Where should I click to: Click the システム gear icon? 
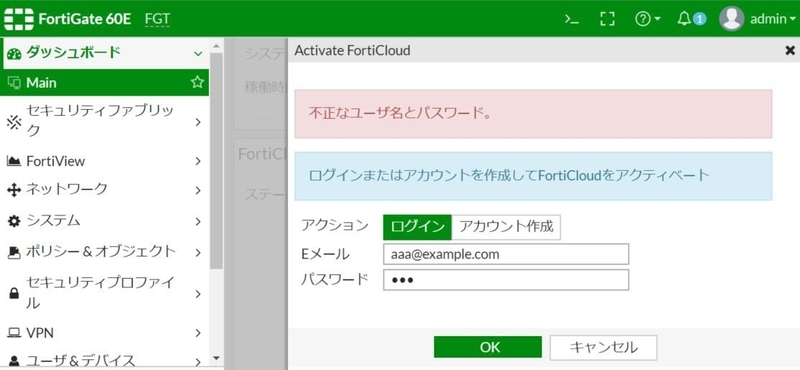[14, 221]
